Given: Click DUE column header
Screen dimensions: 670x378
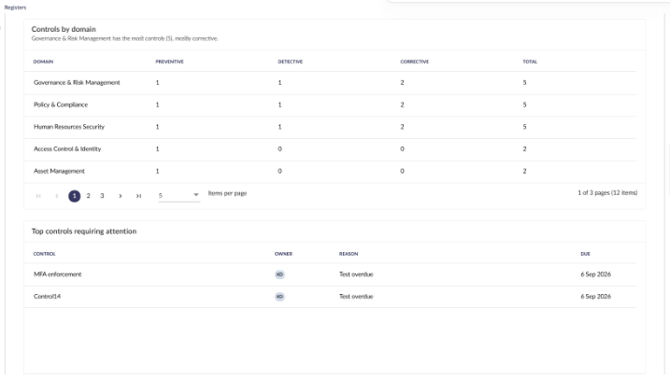Looking at the screenshot, I should click(x=585, y=254).
